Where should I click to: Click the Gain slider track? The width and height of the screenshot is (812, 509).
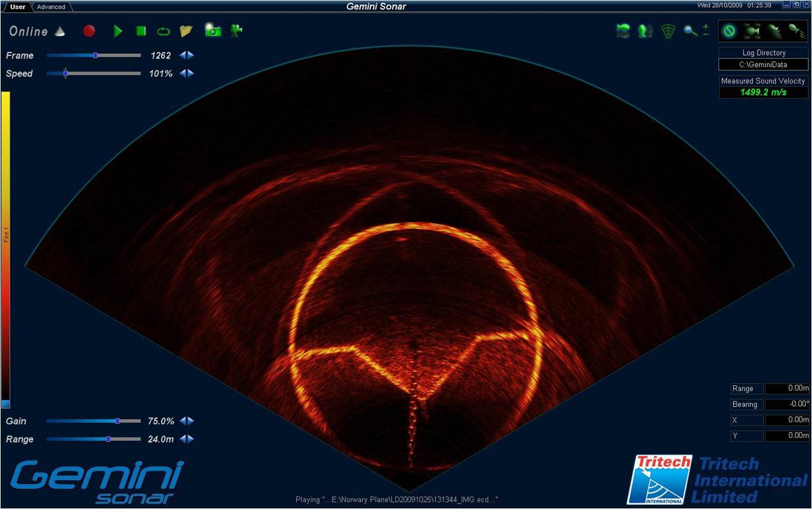tap(94, 421)
